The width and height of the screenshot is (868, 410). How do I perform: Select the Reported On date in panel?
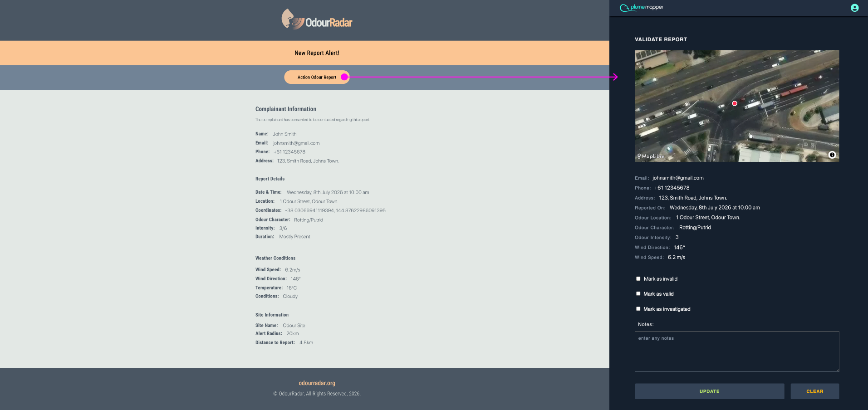pyautogui.click(x=715, y=208)
